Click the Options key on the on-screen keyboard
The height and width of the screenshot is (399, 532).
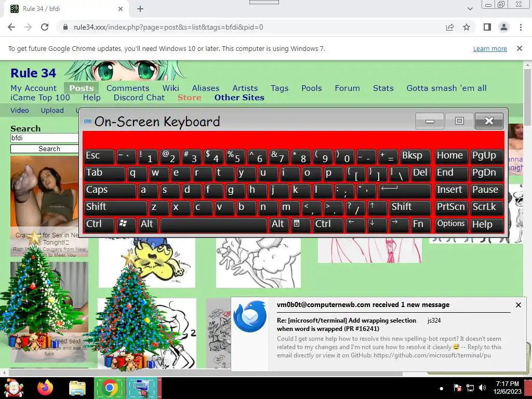click(x=451, y=224)
